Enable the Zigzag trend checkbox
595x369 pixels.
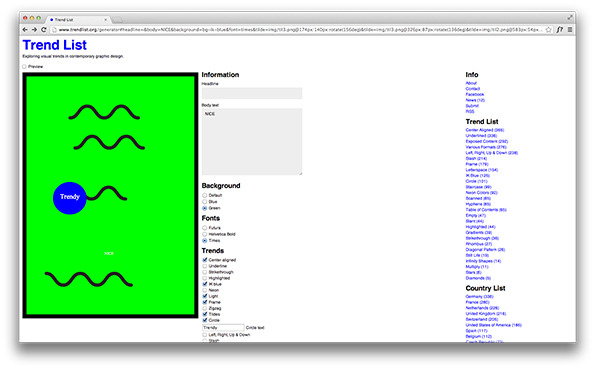coord(205,308)
